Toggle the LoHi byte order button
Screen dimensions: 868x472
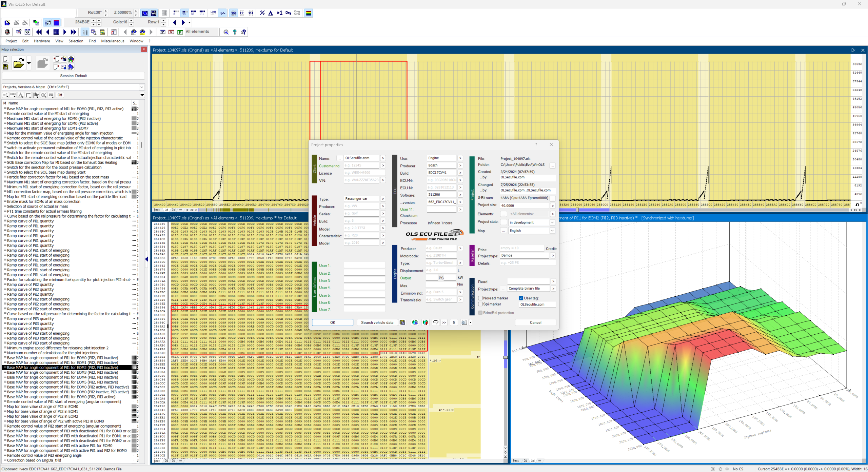click(x=213, y=13)
